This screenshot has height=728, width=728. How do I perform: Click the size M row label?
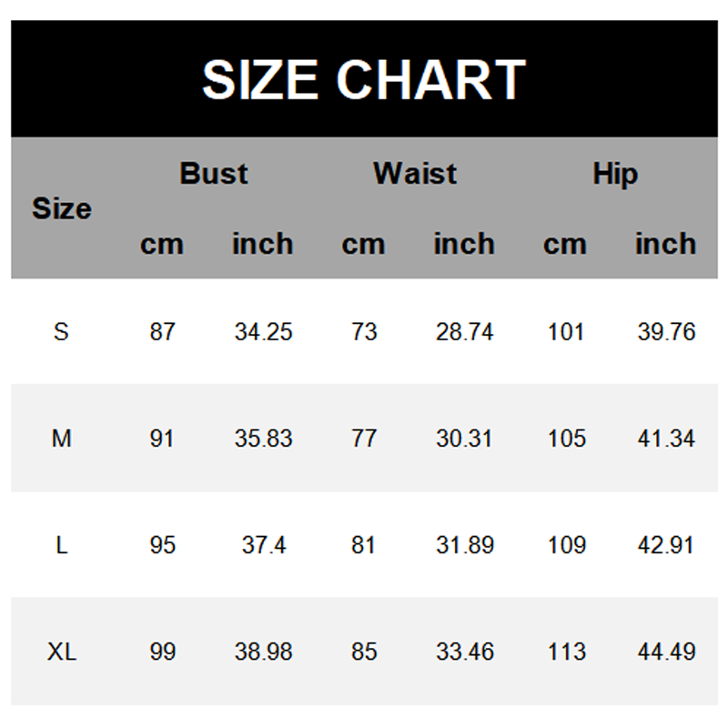pos(61,439)
